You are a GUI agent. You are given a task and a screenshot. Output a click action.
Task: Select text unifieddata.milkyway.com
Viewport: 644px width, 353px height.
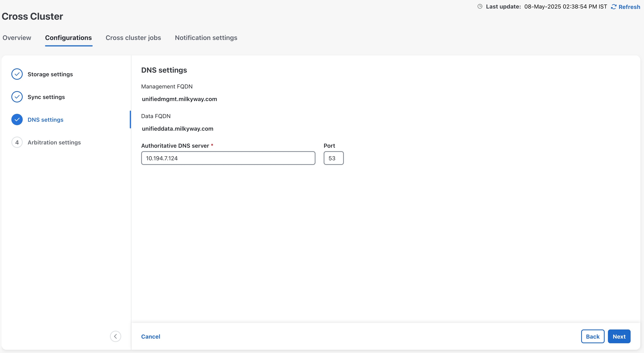click(177, 129)
